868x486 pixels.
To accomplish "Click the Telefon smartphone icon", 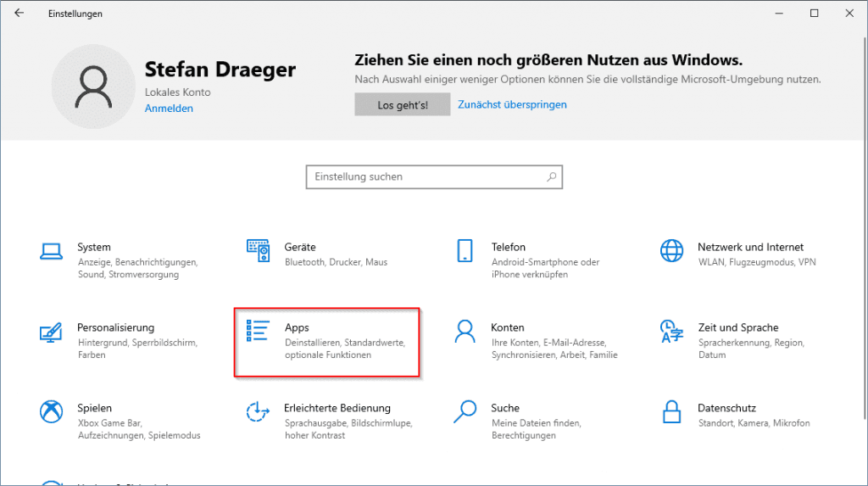I will tap(465, 251).
